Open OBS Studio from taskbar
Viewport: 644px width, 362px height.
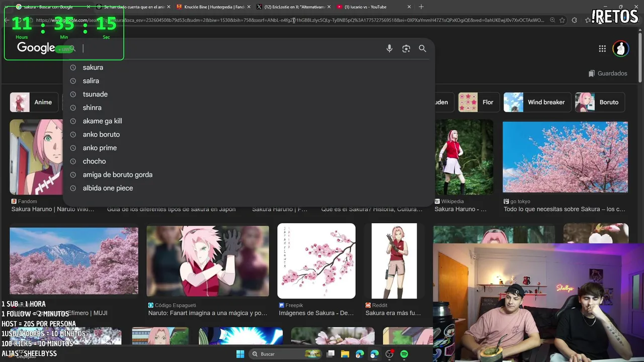(x=389, y=354)
